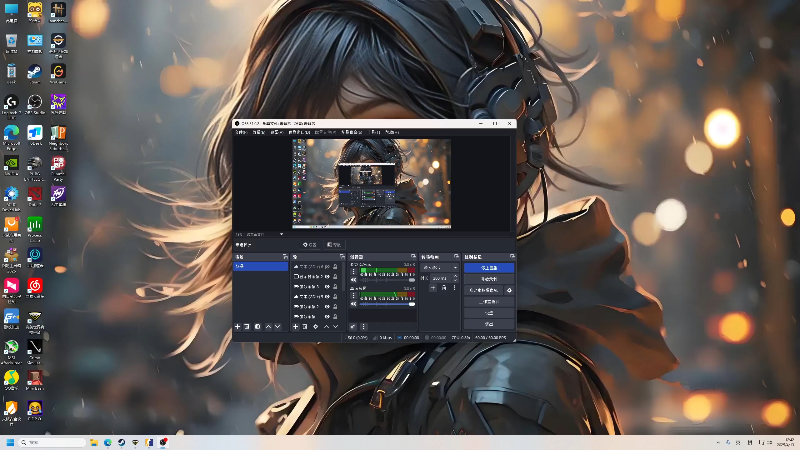Move the source up with Sources up arrow
800x450 pixels.
coord(327,327)
